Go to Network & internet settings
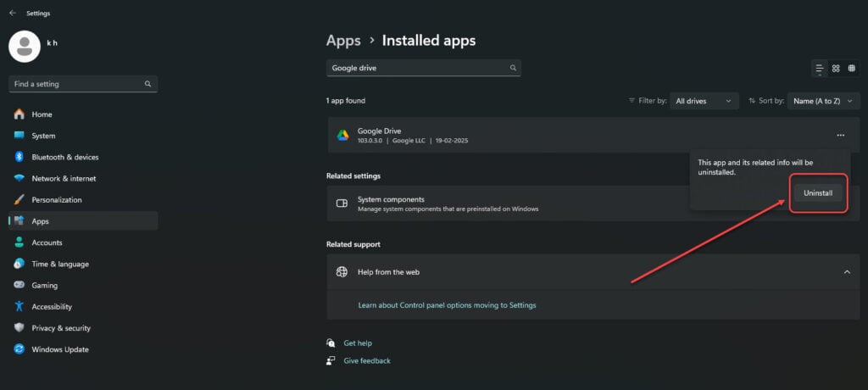The image size is (868, 390). 83,178
